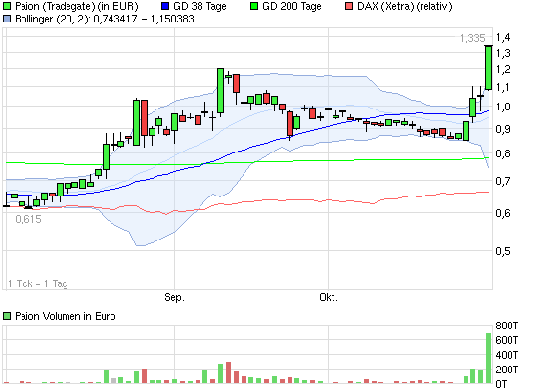This screenshot has width=533, height=392.
Task: Click the light-blue Bollinger legend swatch
Action: click(x=7, y=19)
